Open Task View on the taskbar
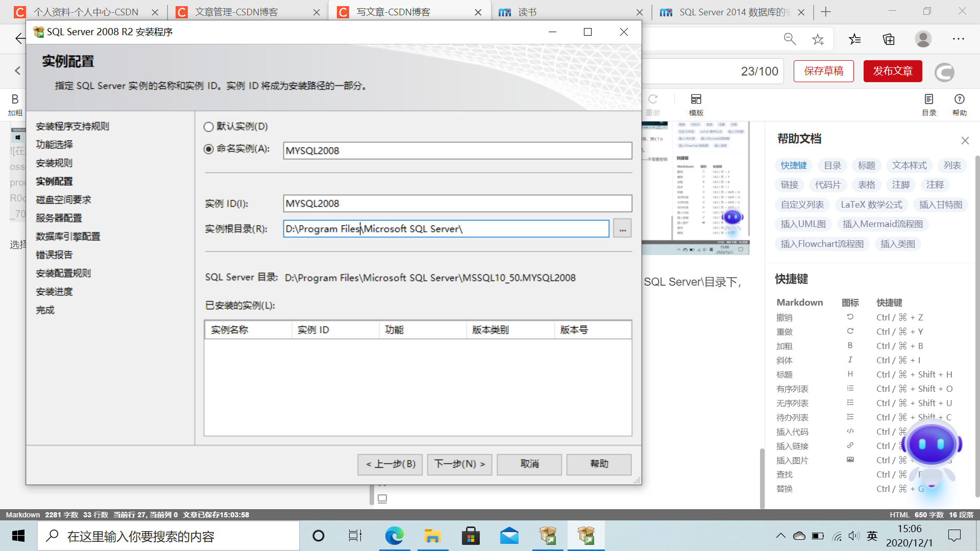This screenshot has height=551, width=980. pos(355,536)
